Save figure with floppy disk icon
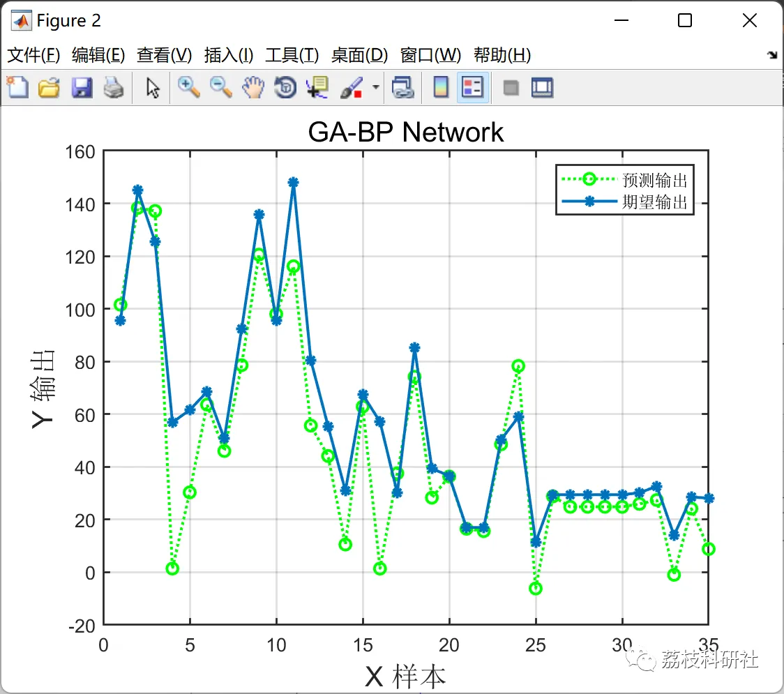The width and height of the screenshot is (784, 694). pos(82,87)
